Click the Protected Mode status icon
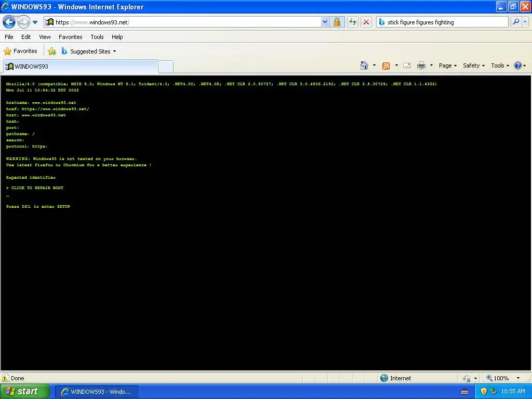 467,378
